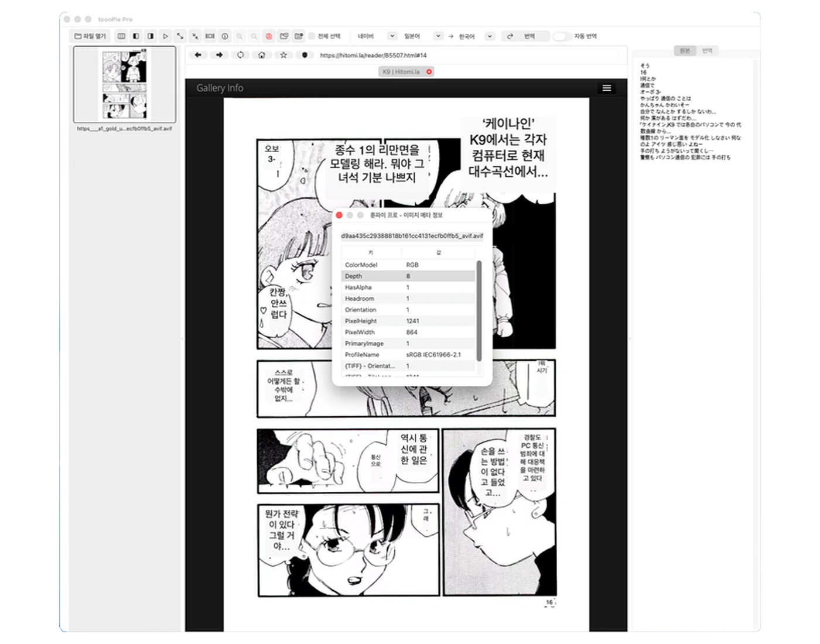Select the {TIFF} - Orientat... row

point(408,366)
